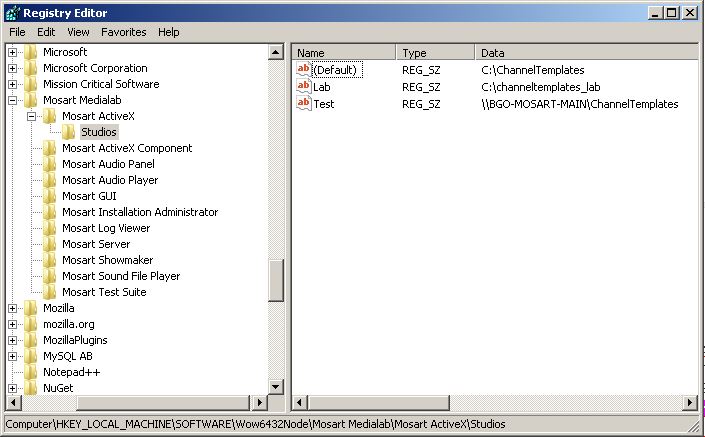Click the (Default) value's ab icon
The image size is (705, 437).
click(x=305, y=70)
